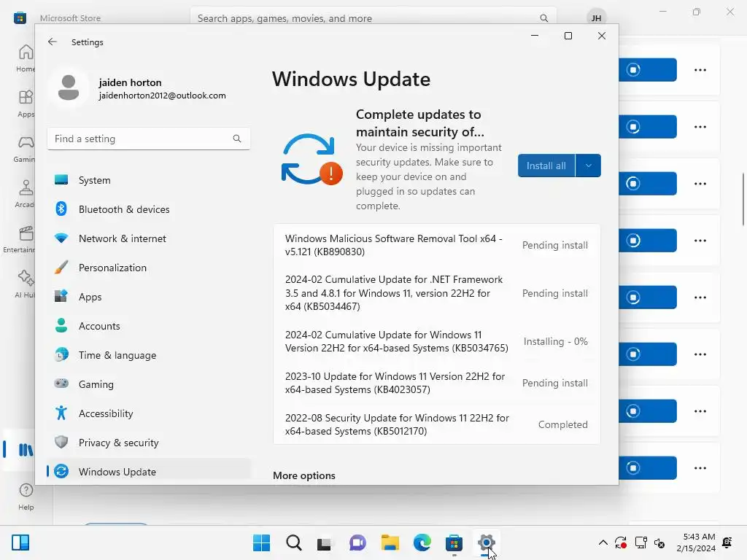Select the KB5012170 security update row
The height and width of the screenshot is (560, 747).
coord(436,424)
